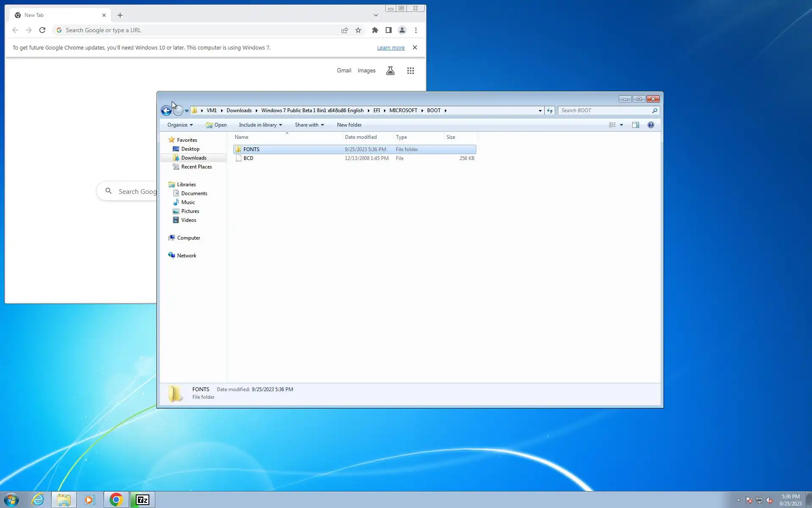
Task: Open the change view options arrow
Action: 621,125
